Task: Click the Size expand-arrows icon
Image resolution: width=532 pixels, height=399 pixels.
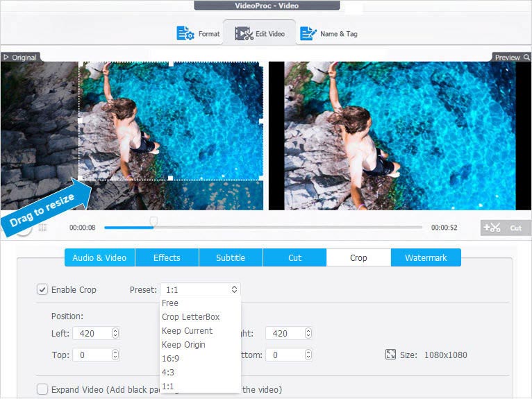Action: tap(390, 355)
